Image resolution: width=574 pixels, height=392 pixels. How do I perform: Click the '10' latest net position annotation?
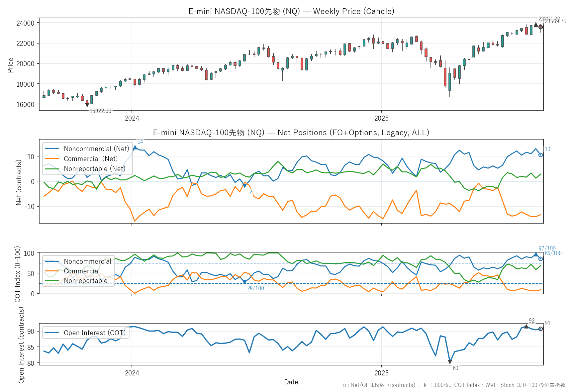(547, 149)
